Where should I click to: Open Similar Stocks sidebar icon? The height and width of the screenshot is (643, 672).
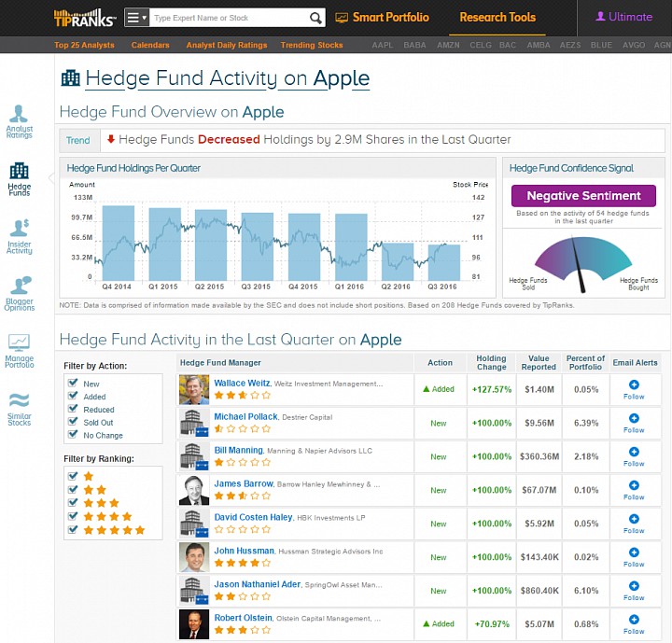(x=19, y=410)
